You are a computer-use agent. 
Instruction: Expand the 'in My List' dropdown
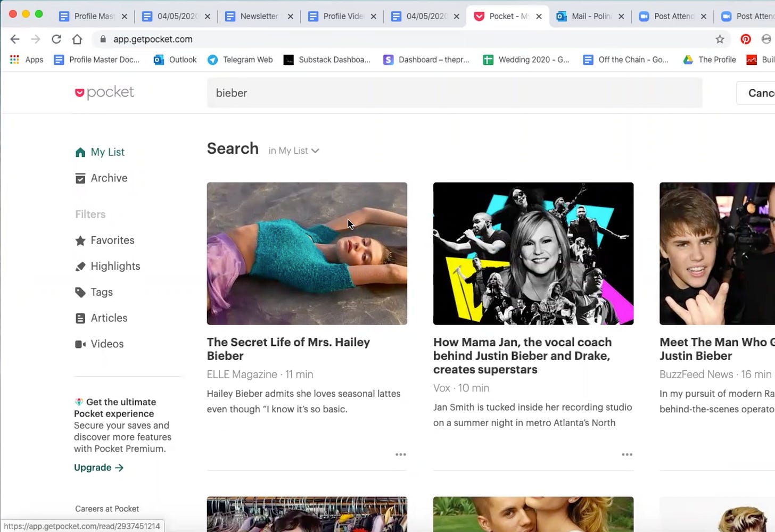pos(293,151)
